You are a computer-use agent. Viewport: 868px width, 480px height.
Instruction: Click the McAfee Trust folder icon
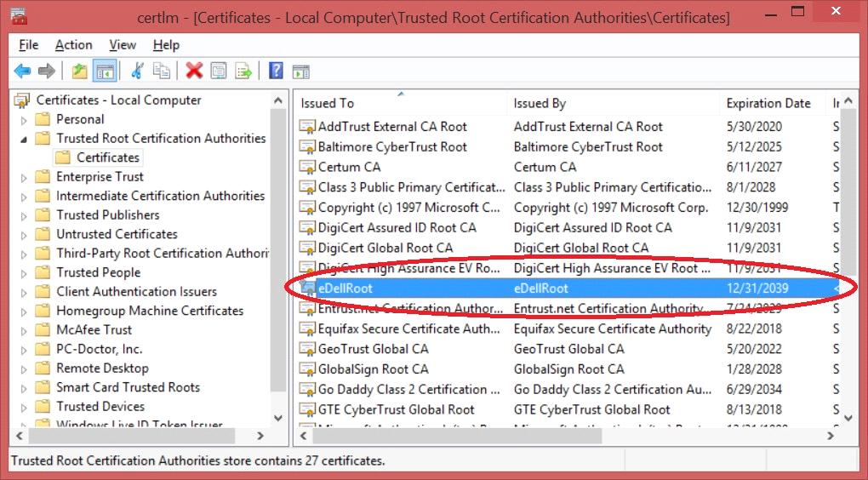click(43, 330)
